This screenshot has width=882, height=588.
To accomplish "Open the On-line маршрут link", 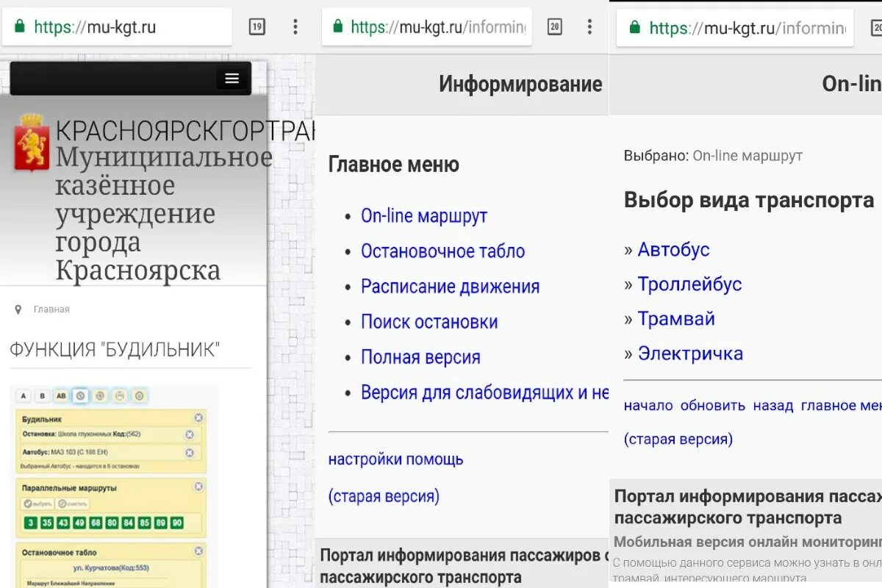I will coord(423,215).
